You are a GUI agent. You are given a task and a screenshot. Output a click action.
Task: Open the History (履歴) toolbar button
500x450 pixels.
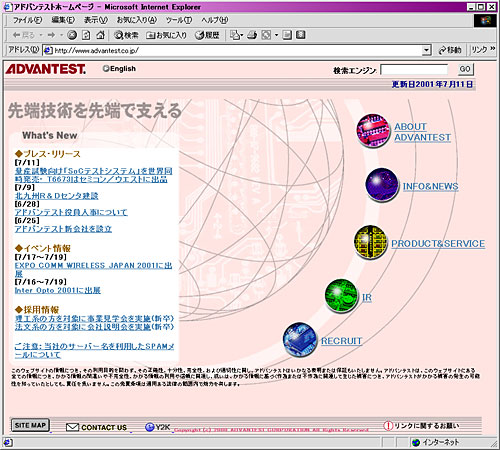(207, 35)
